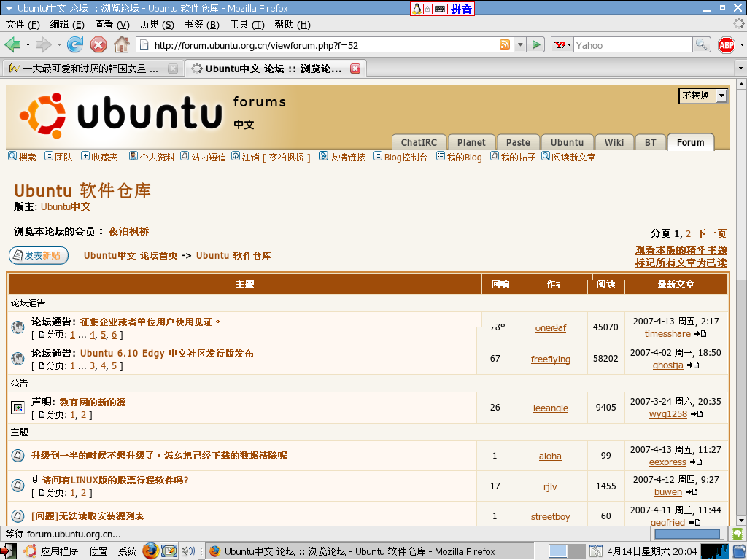Screen dimensions: 747x560
Task: Click the Yahoo search input field
Action: (x=633, y=45)
